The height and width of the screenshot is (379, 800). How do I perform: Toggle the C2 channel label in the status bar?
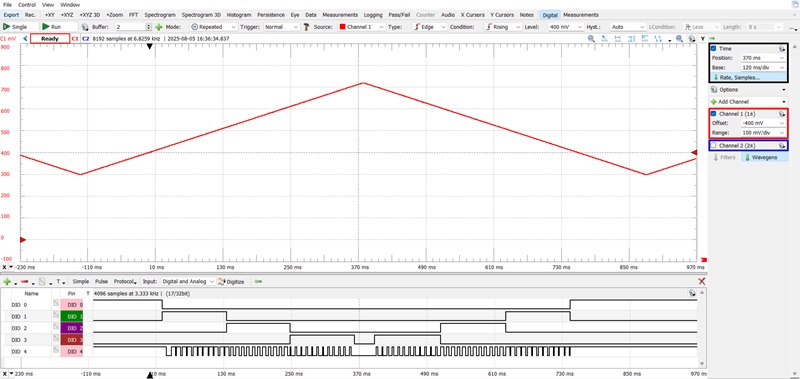(85, 38)
